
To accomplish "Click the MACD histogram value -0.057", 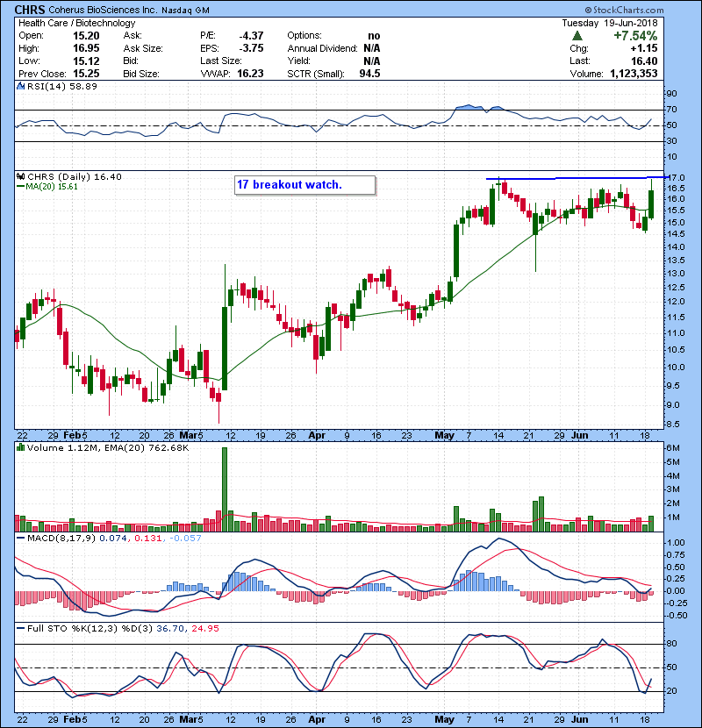I will (x=185, y=539).
